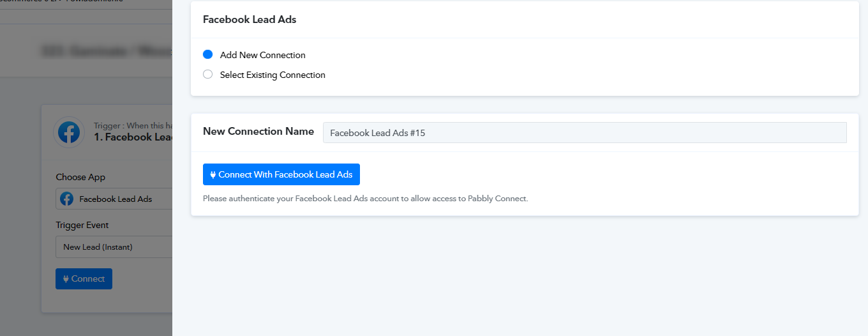Click the plug icon in Connect With Facebook button
The image size is (868, 336).
(213, 175)
